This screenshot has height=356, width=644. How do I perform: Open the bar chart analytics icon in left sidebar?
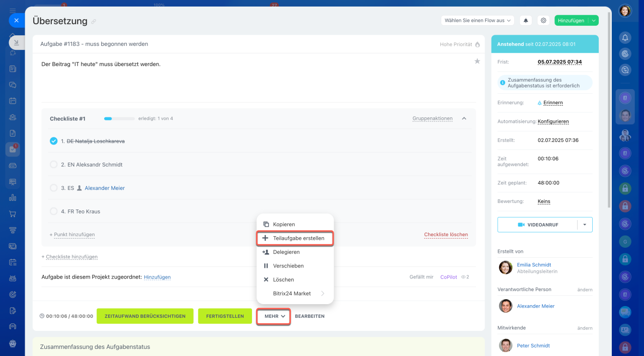(13, 197)
